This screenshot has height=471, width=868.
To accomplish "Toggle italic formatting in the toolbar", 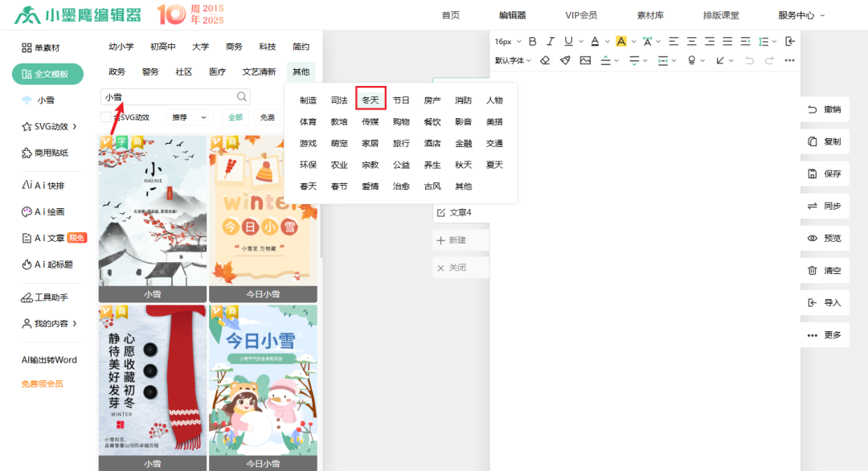I will [x=549, y=42].
